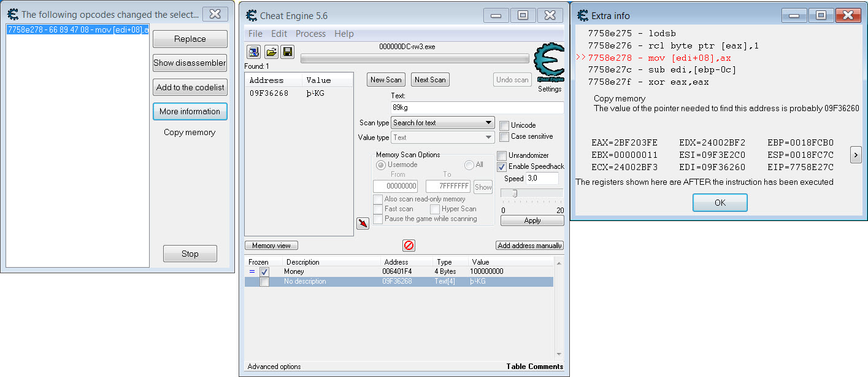Click the Show button next to memory range

483,187
